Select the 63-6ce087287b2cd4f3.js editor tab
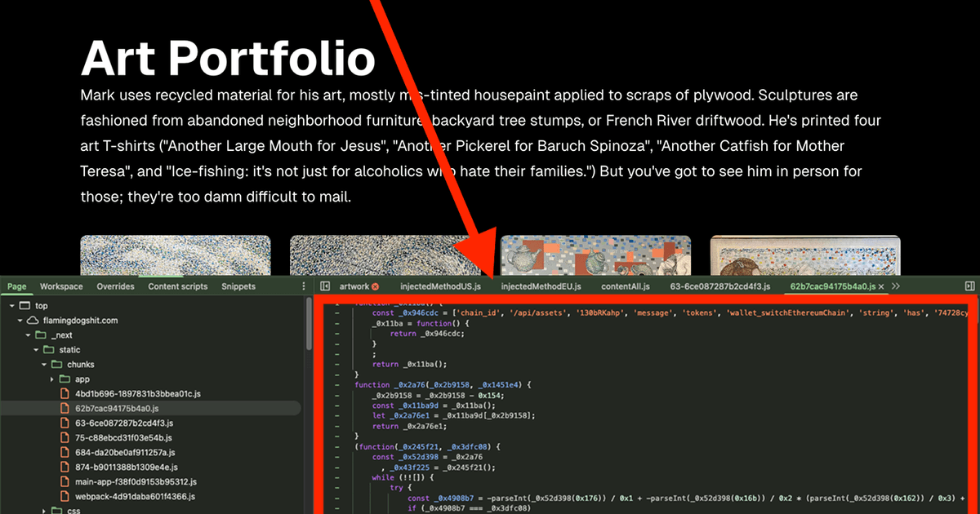 (720, 286)
